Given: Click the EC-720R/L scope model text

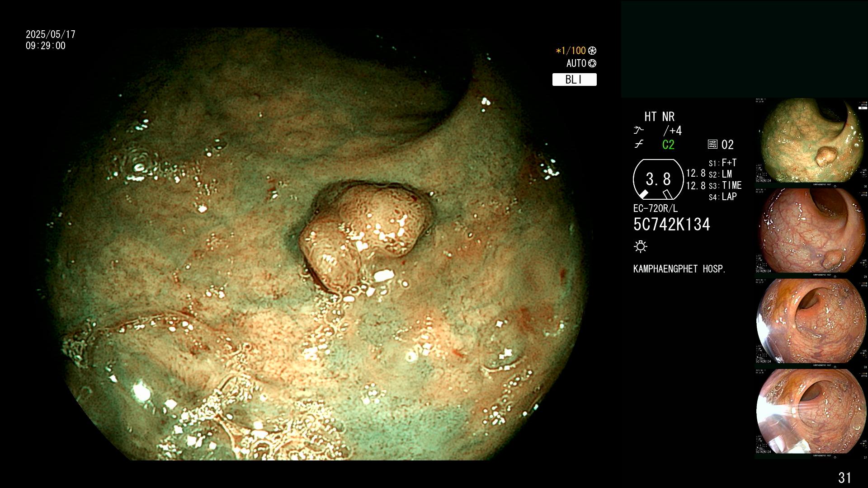Looking at the screenshot, I should coord(656,209).
